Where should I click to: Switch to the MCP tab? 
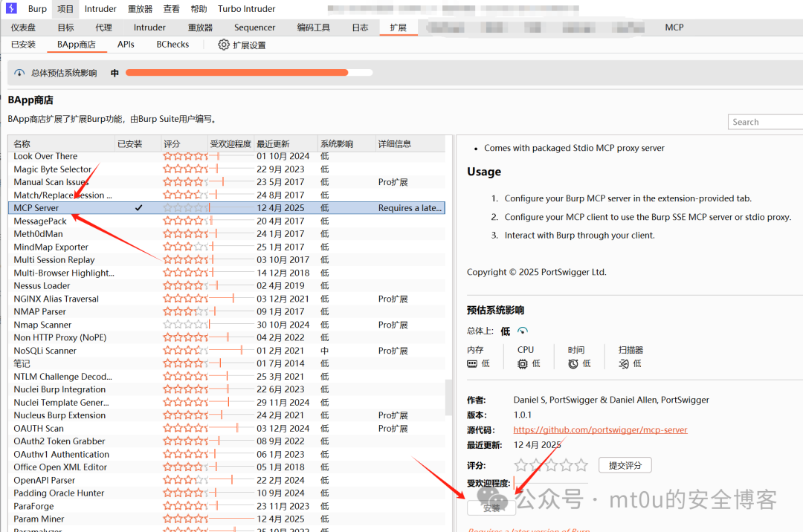coord(674,27)
